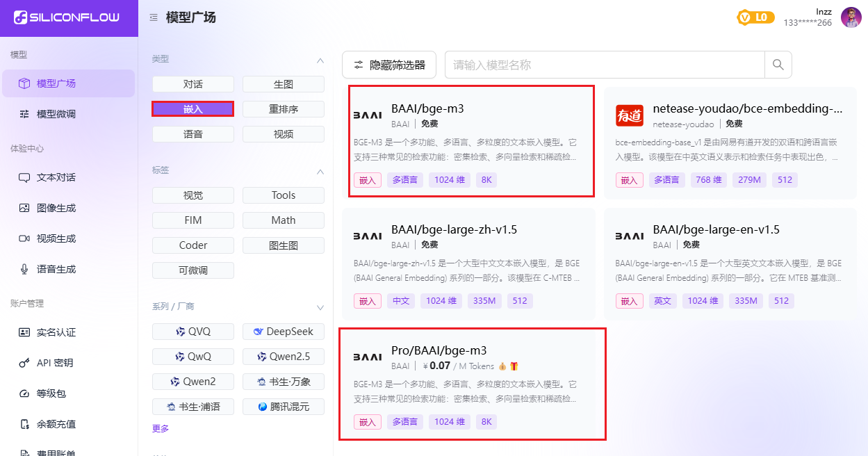Toggle the FIM tag filter
This screenshot has height=456, width=868.
[193, 220]
